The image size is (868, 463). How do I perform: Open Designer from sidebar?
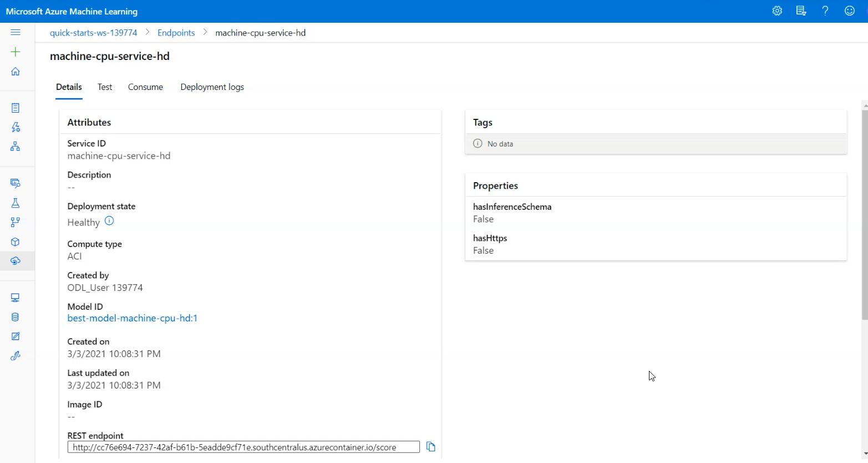(16, 147)
